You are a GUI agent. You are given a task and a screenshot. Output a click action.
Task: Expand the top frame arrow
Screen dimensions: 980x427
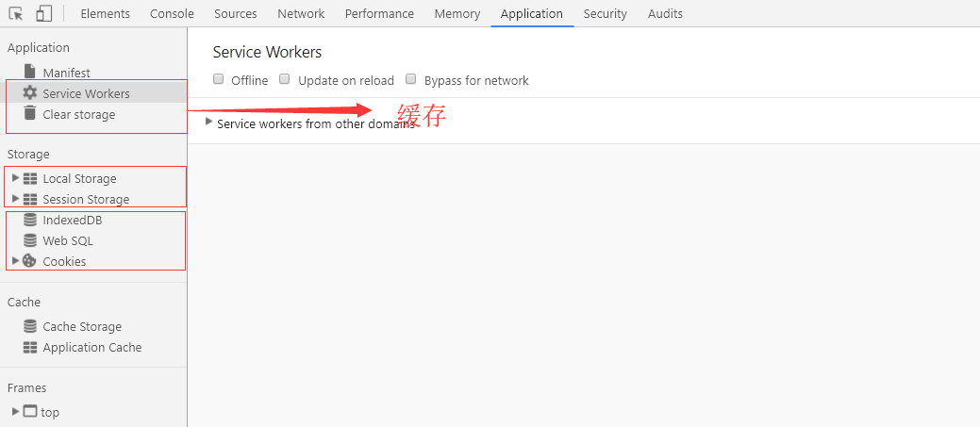point(16,411)
